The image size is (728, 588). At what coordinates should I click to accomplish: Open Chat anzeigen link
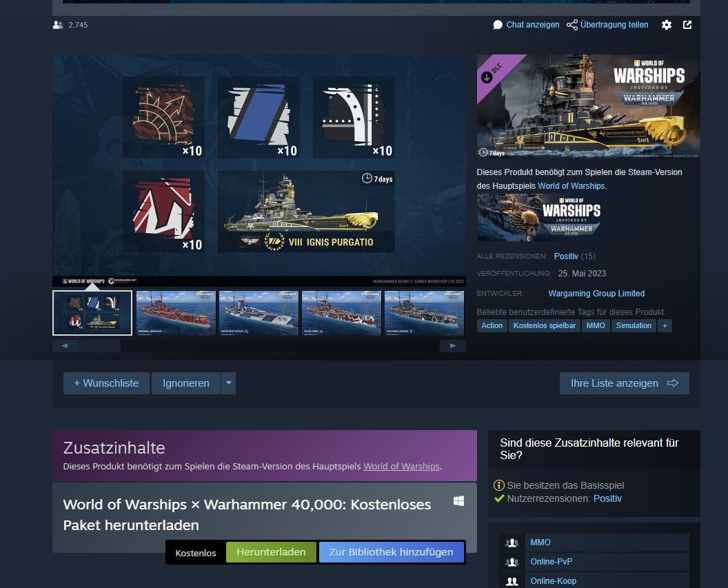coord(532,25)
